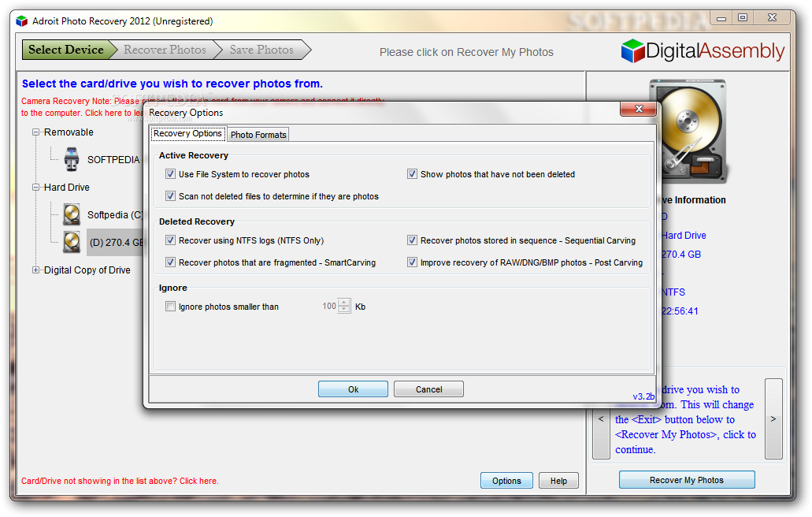812x517 pixels.
Task: Select the Softpedia (C) hard drive icon
Action: click(72, 214)
